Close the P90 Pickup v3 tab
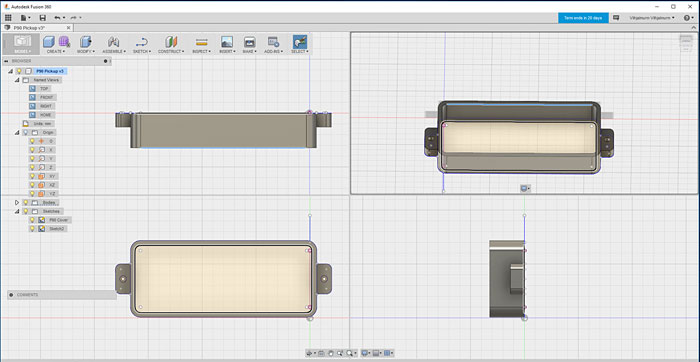The height and width of the screenshot is (362, 700). pyautogui.click(x=68, y=28)
